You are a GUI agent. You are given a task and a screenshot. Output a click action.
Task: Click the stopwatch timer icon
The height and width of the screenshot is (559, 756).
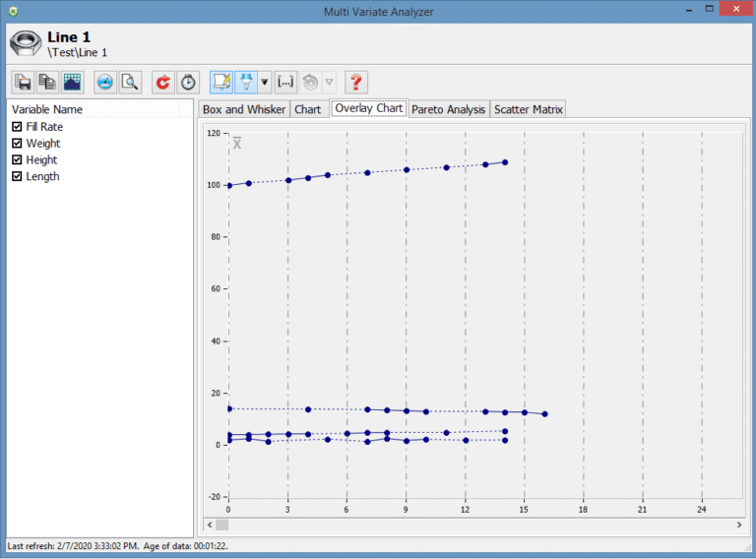pos(188,82)
